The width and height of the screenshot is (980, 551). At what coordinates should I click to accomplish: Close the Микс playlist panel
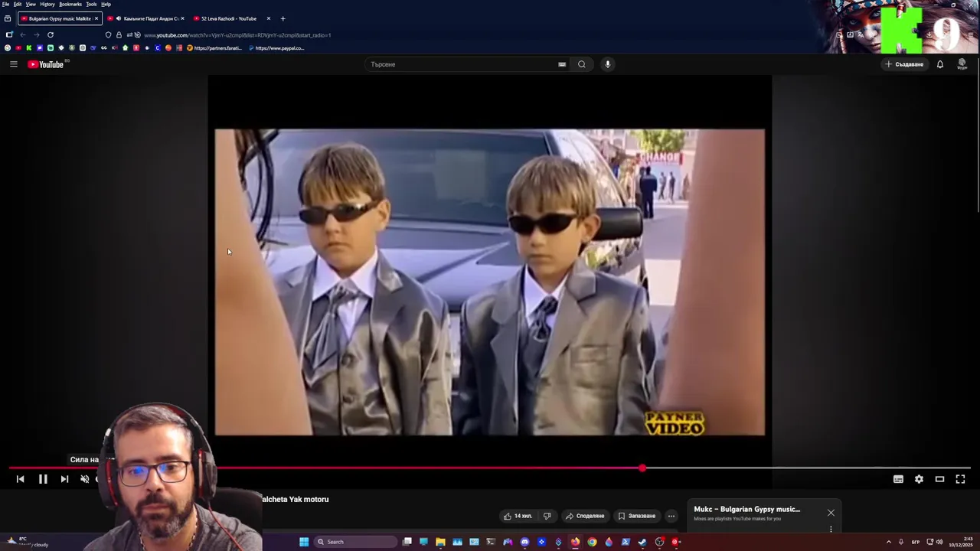[x=831, y=513]
